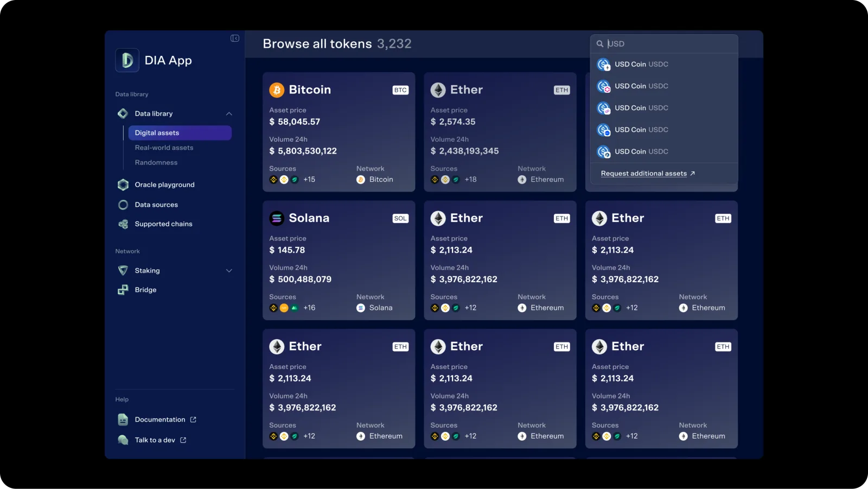Collapse the Data library section chevron
The height and width of the screenshot is (489, 868).
tap(229, 113)
